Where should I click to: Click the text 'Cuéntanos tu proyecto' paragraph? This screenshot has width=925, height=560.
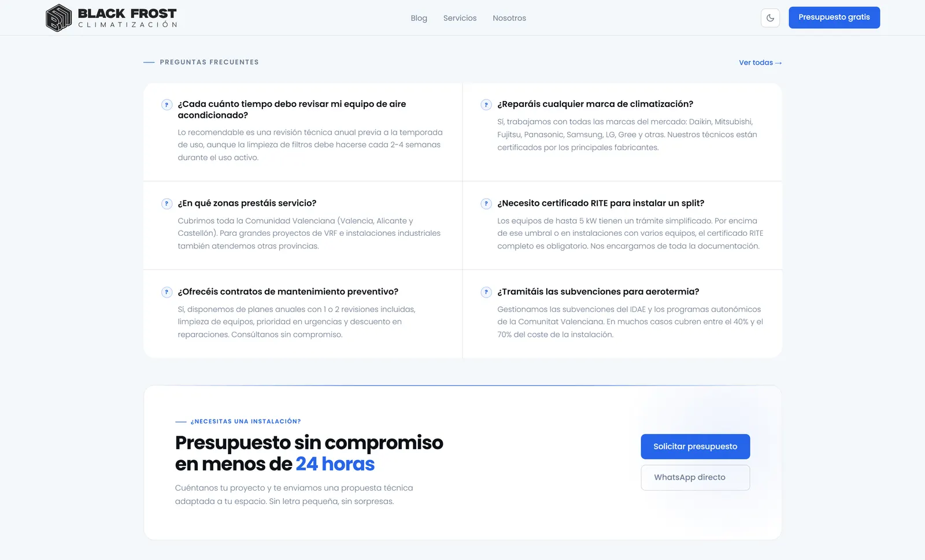(x=294, y=495)
